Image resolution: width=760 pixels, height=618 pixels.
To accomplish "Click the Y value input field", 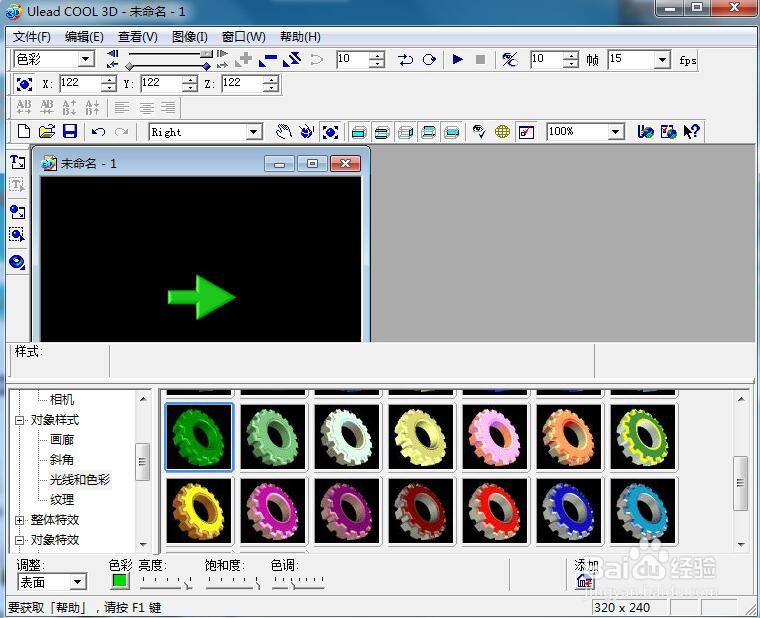I will (162, 83).
